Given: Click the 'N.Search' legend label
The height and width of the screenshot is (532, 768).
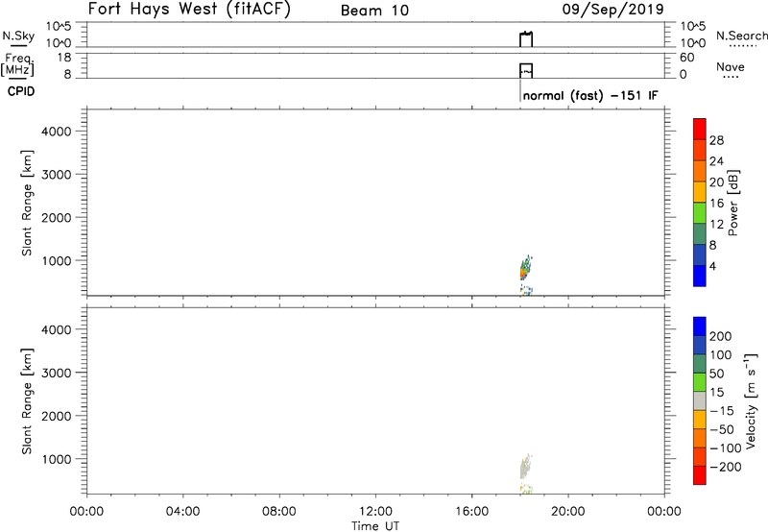Looking at the screenshot, I should click(741, 36).
